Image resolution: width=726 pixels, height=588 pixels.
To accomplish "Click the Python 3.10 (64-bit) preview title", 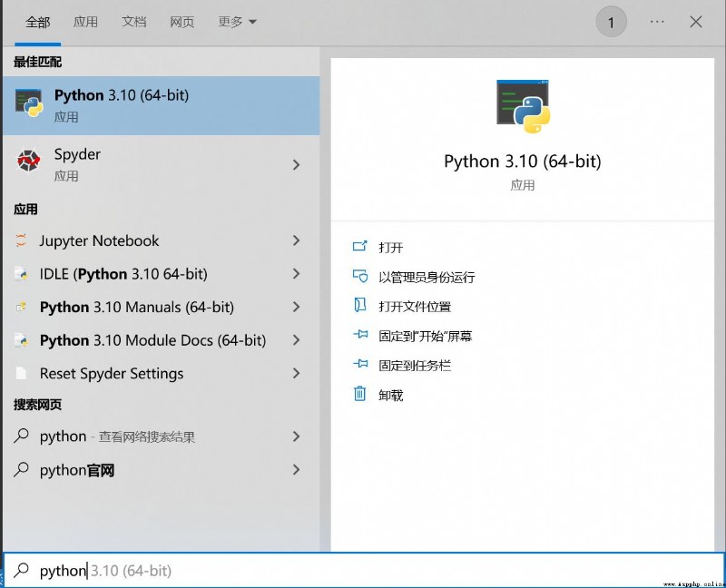I will tap(523, 162).
